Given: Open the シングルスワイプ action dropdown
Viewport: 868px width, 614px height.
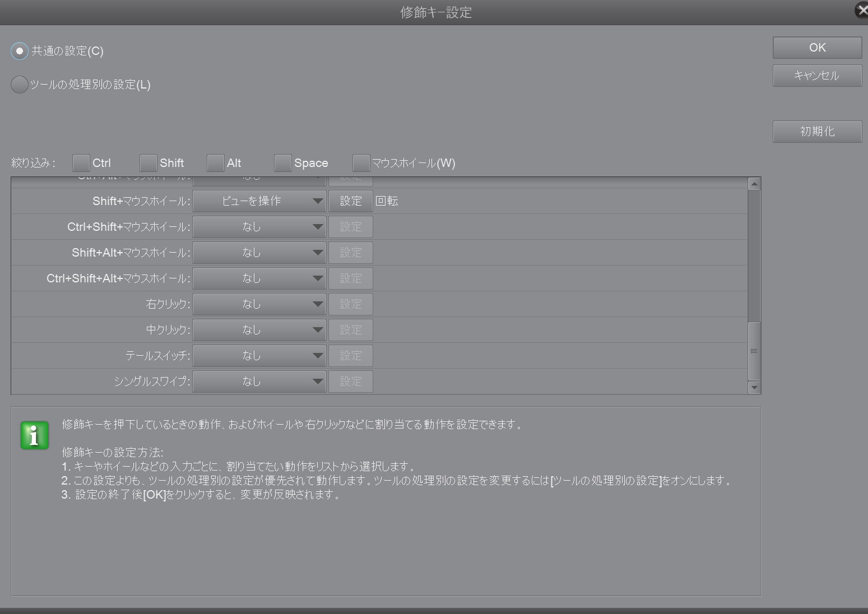Looking at the screenshot, I should tap(259, 382).
